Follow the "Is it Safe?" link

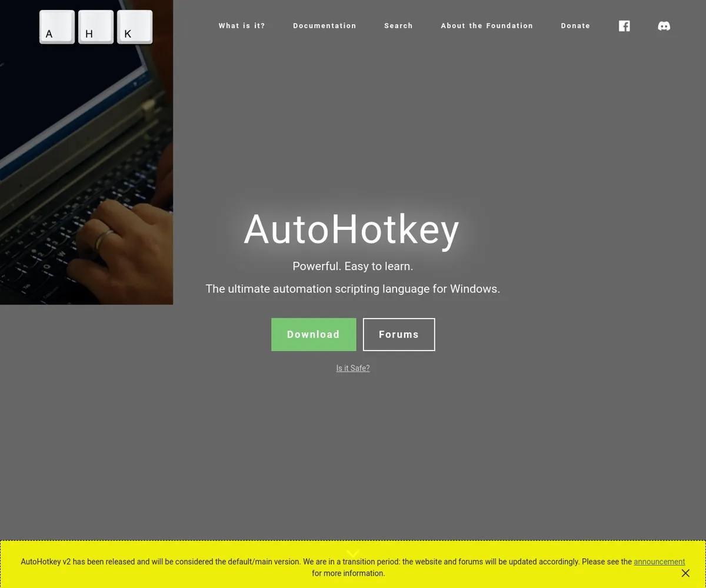point(353,368)
